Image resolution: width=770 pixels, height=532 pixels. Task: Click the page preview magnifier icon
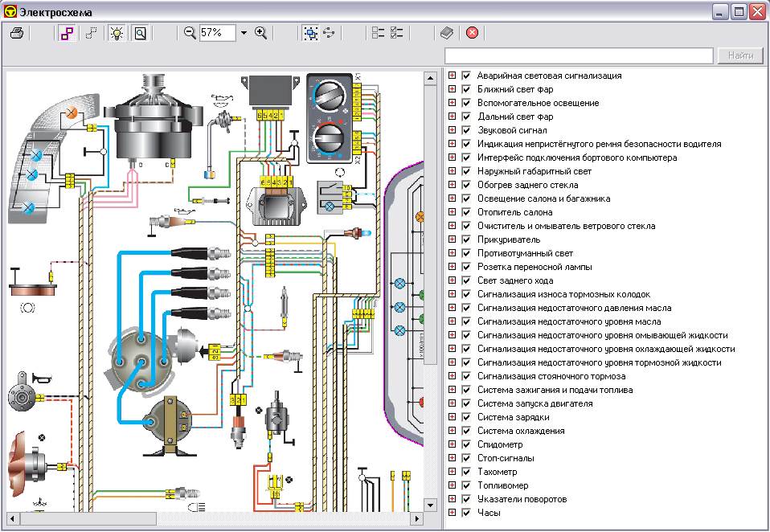[x=141, y=33]
